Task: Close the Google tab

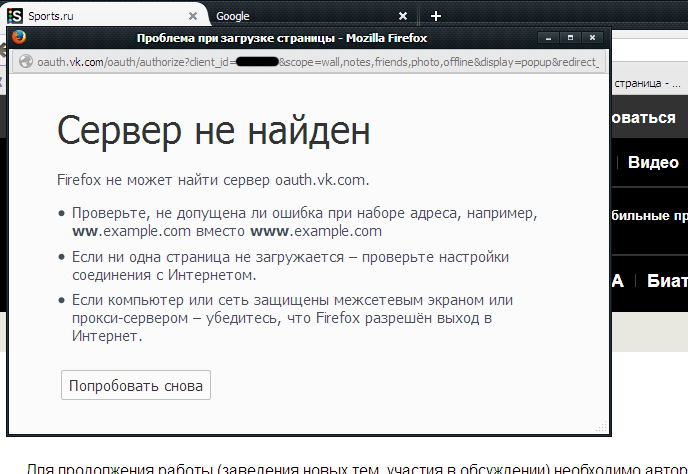Action: (403, 16)
